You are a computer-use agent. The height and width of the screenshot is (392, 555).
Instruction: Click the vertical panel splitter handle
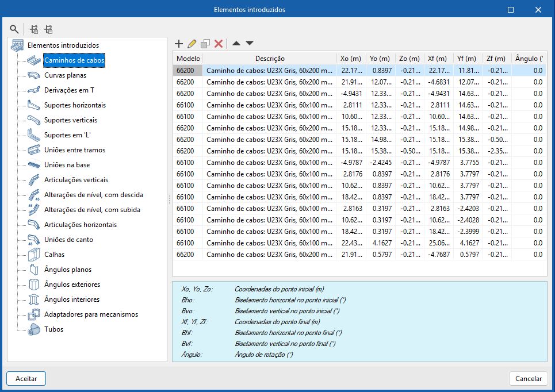point(169,199)
